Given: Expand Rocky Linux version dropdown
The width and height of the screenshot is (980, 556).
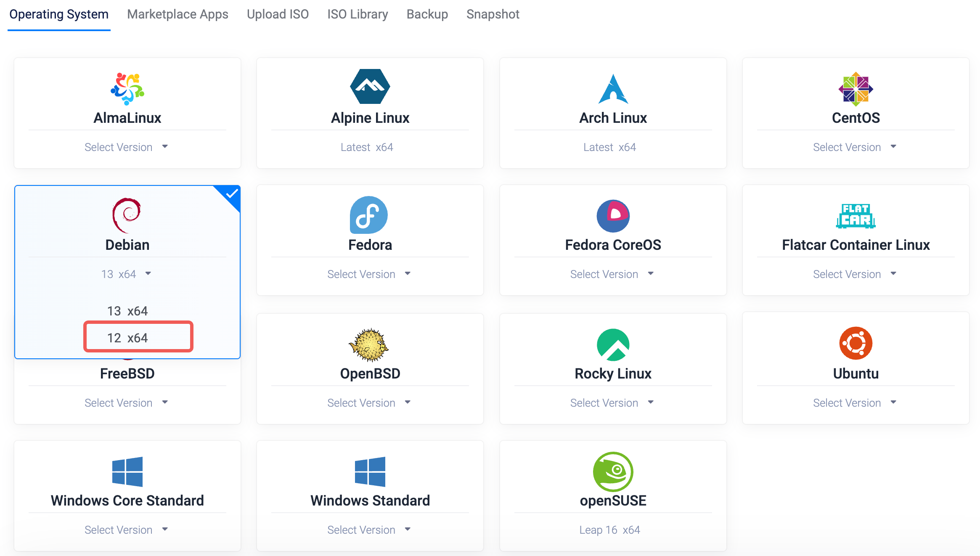Looking at the screenshot, I should coord(612,403).
